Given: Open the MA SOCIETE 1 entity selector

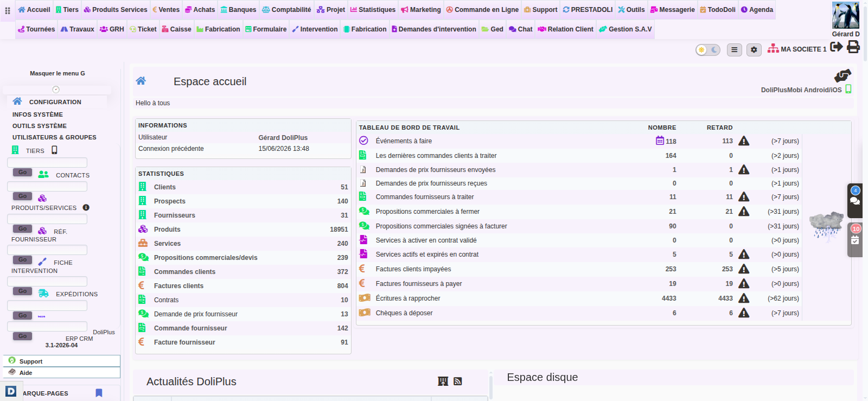Looking at the screenshot, I should pos(797,49).
